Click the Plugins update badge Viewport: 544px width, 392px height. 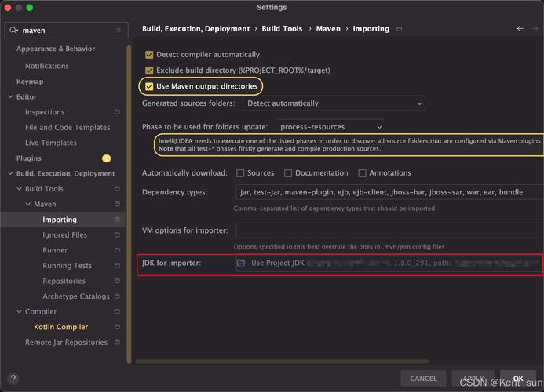[106, 158]
